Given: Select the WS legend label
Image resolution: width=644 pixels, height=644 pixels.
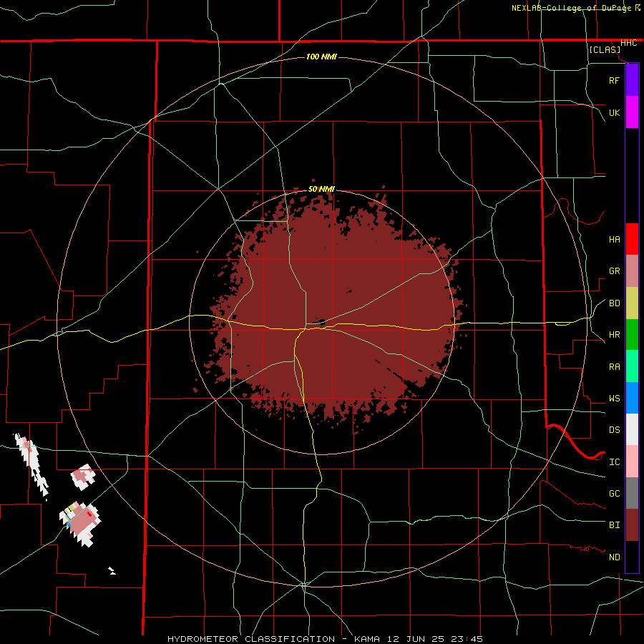Looking at the screenshot, I should pyautogui.click(x=614, y=399).
